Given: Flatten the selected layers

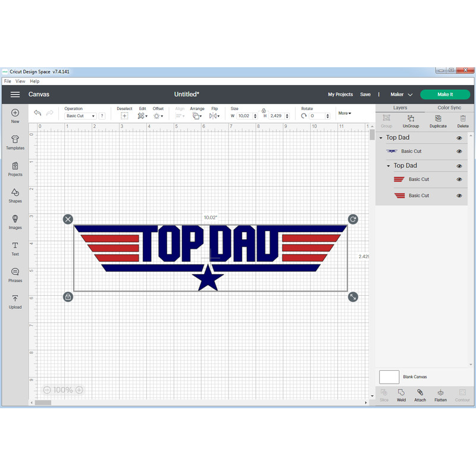Looking at the screenshot, I should pyautogui.click(x=440, y=394).
